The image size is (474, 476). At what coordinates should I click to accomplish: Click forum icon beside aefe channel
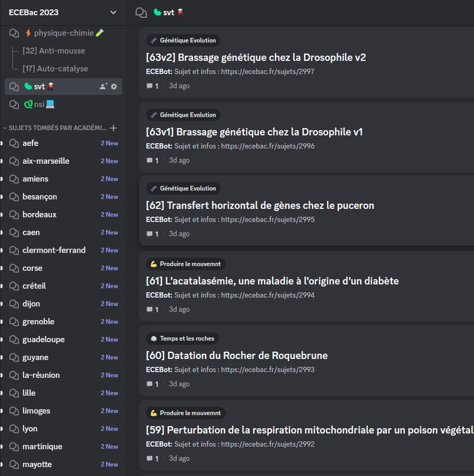[14, 143]
